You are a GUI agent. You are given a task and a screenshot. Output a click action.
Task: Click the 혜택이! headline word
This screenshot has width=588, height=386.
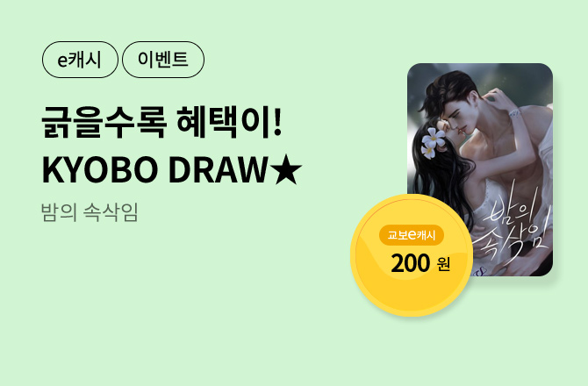tap(229, 122)
